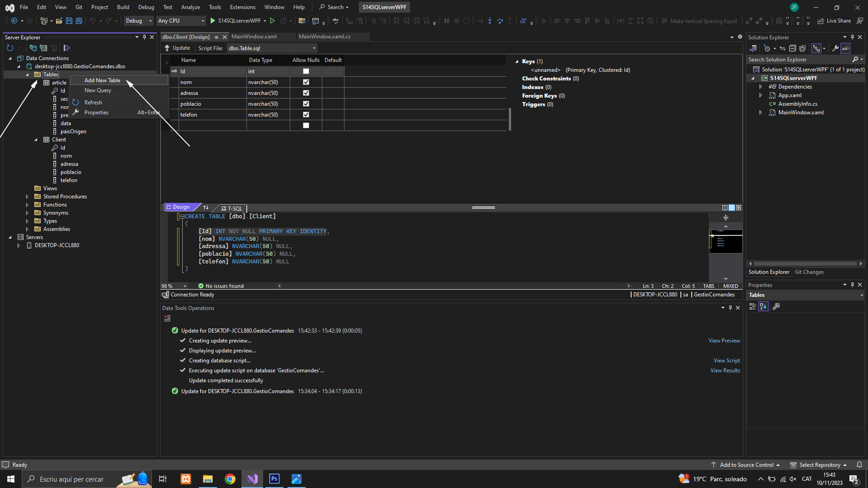
Task: Click the green Start debugging play icon
Action: click(212, 21)
